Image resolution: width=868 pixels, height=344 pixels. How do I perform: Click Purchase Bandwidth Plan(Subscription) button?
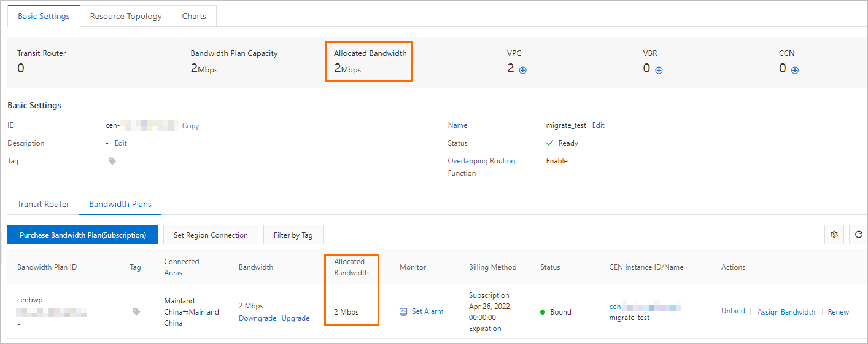(x=83, y=235)
